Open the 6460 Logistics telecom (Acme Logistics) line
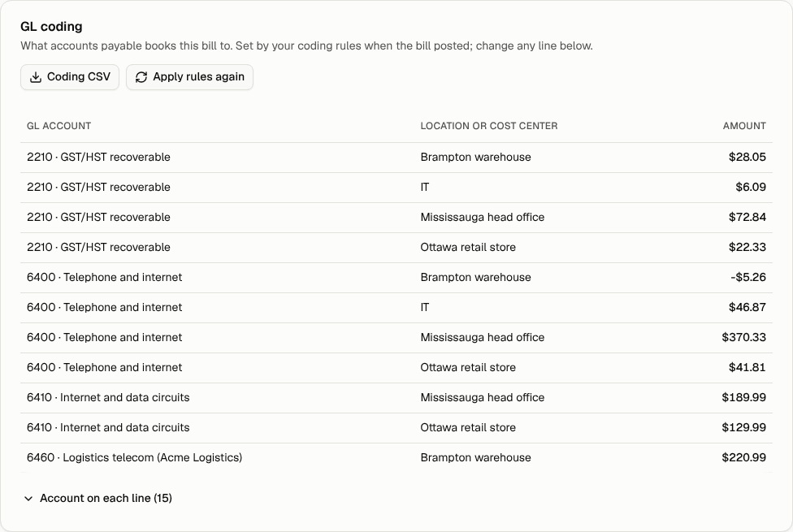Image resolution: width=793 pixels, height=532 pixels. pos(396,457)
